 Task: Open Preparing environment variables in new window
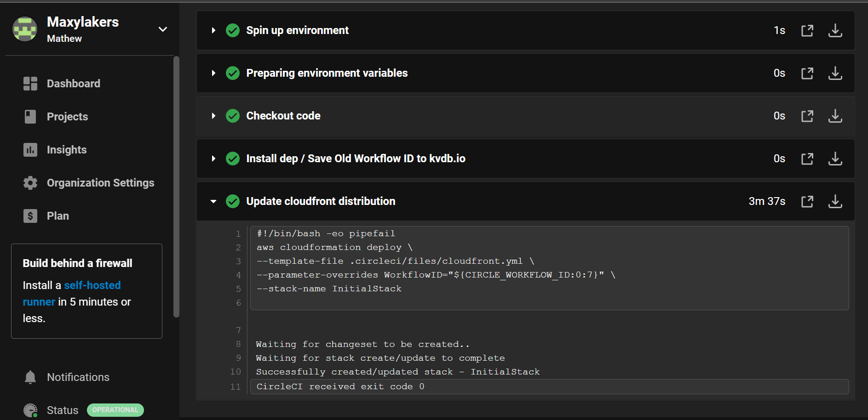click(x=807, y=73)
